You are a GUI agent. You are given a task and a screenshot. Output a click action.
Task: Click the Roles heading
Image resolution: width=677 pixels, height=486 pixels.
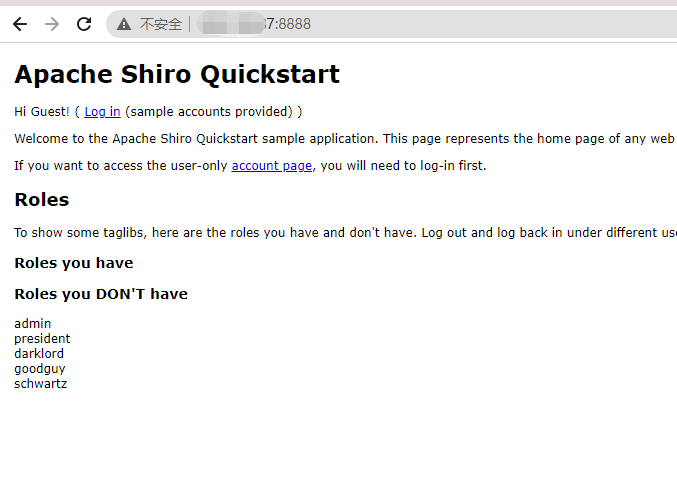(42, 200)
